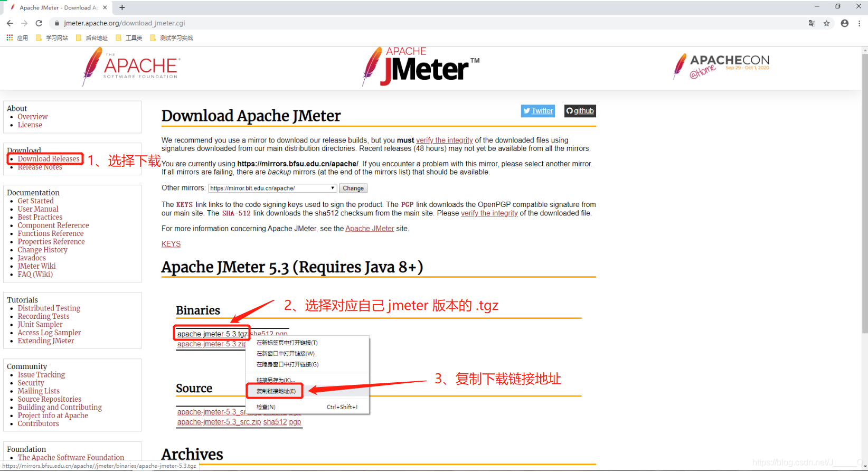This screenshot has width=868, height=472.
Task: Click the apache-jmeter-5.3.tgz download link
Action: (212, 334)
